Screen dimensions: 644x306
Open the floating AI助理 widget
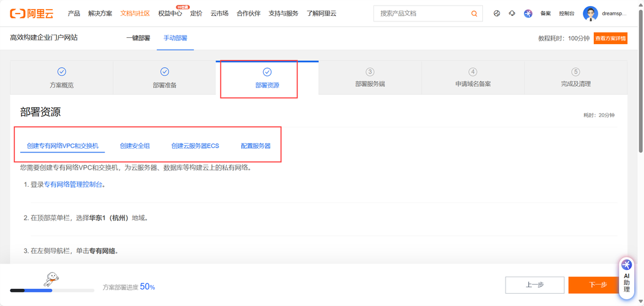tap(626, 277)
